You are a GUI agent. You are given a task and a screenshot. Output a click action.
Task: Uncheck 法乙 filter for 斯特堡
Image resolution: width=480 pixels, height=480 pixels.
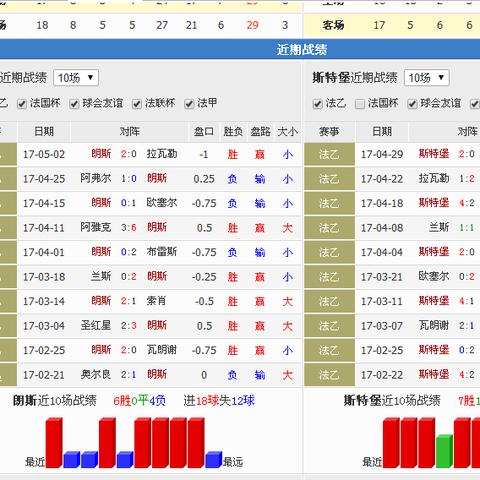318,104
